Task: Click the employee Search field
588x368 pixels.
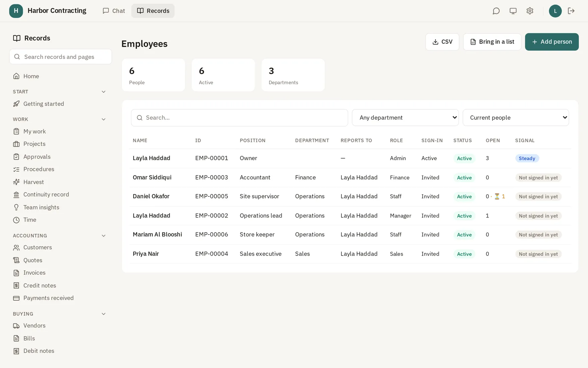Action: pyautogui.click(x=239, y=118)
